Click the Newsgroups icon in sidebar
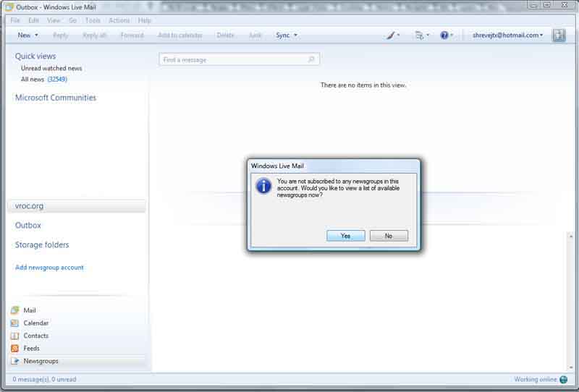The width and height of the screenshot is (579, 392). (14, 361)
